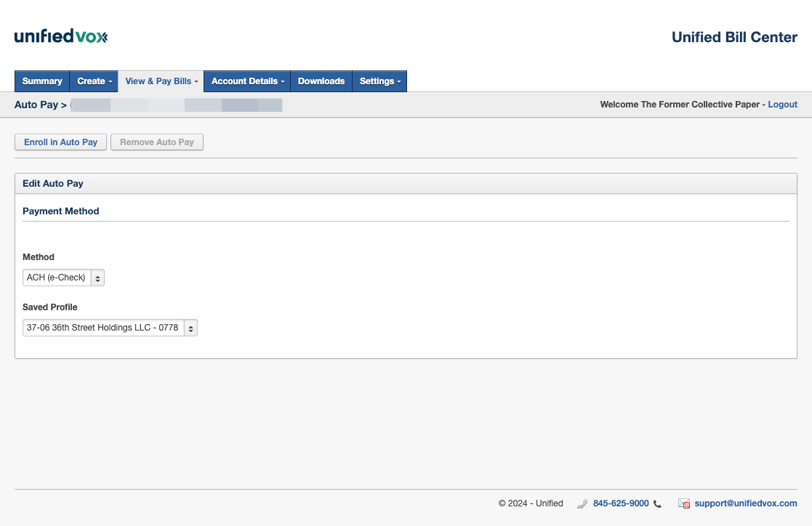The image size is (812, 526).
Task: Click the Payment Method section heading
Action: click(x=60, y=211)
